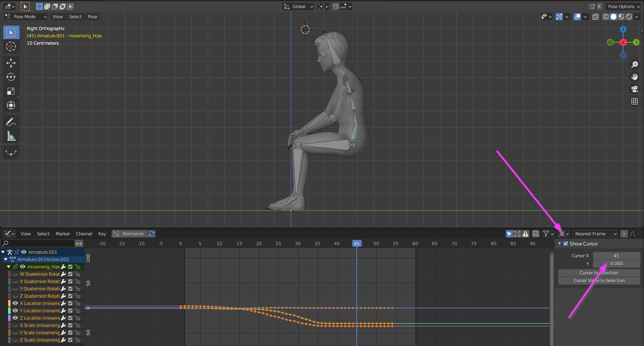This screenshot has width=644, height=346.
Task: Switch to solid viewport shading
Action: 614,17
